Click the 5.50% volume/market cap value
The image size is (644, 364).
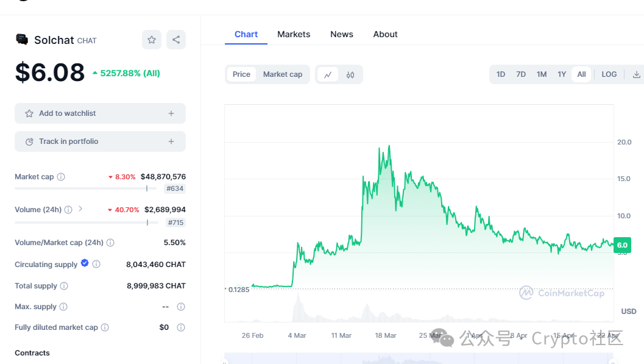click(x=174, y=243)
